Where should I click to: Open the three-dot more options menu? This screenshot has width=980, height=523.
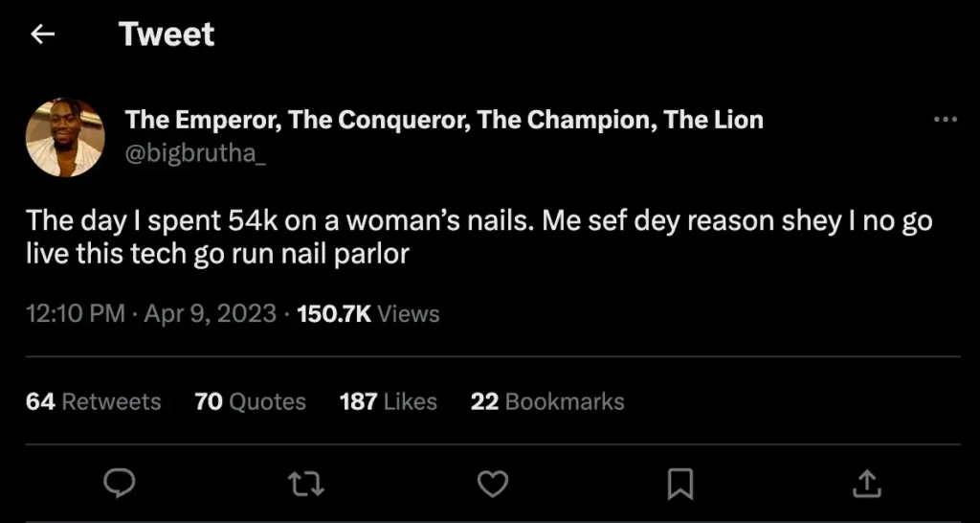coord(945,120)
